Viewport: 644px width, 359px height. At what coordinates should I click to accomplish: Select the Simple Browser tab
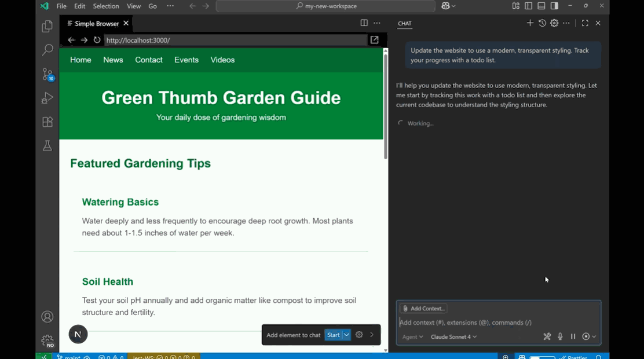[97, 23]
